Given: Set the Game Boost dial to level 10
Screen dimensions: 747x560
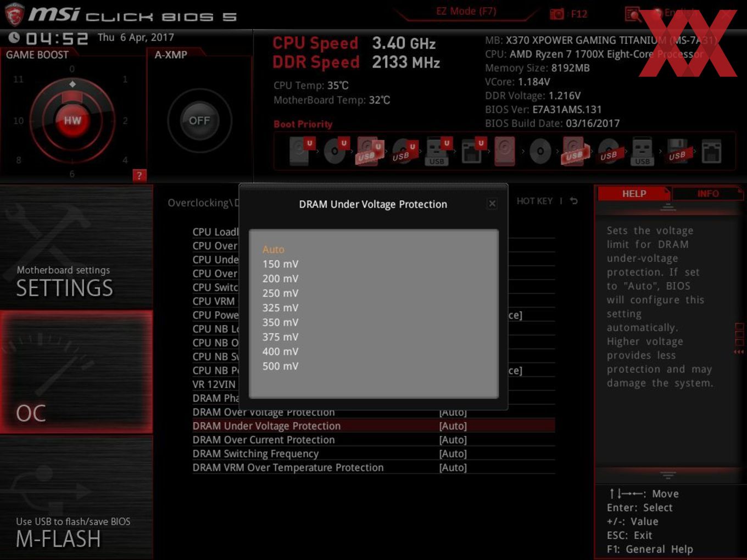Looking at the screenshot, I should click(18, 120).
